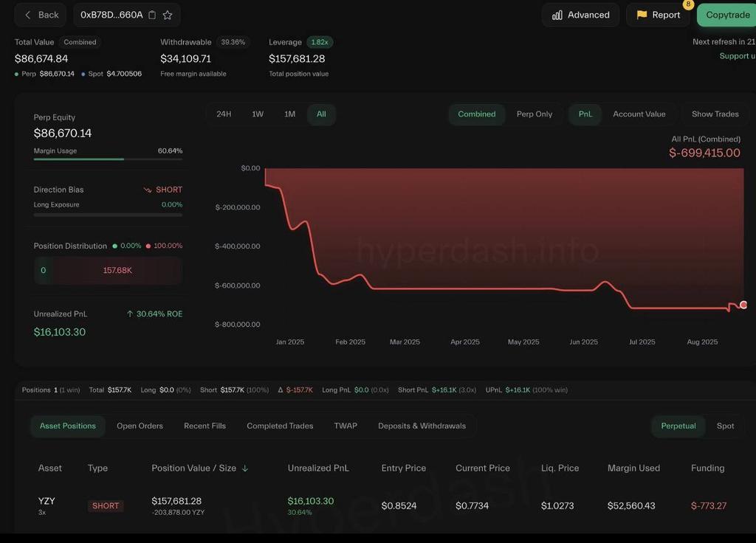
Task: Select the 24H time range
Action: pyautogui.click(x=224, y=114)
